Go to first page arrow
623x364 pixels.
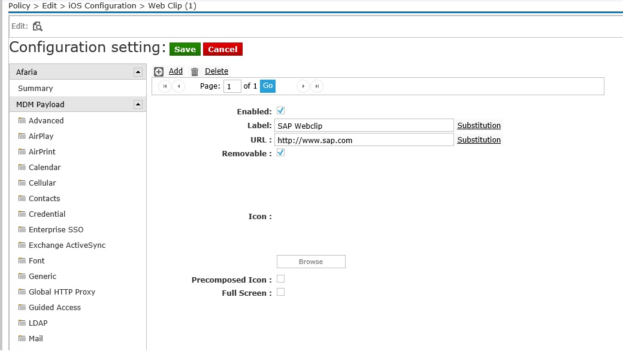pos(165,86)
